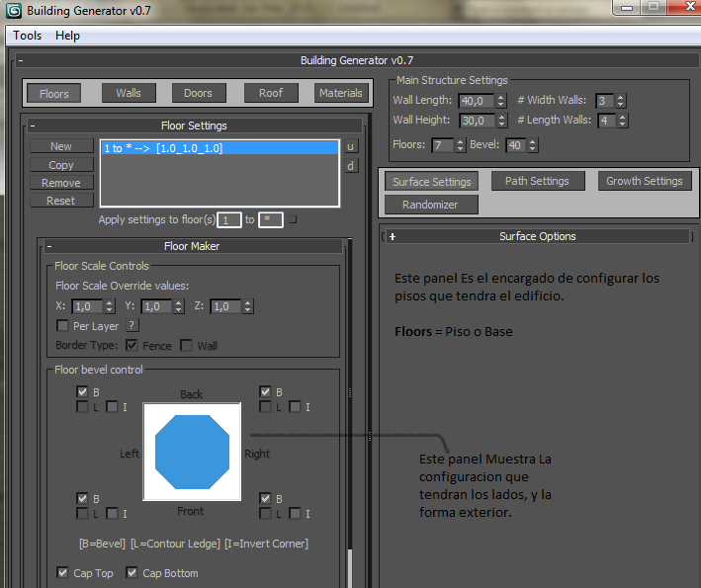
Task: Toggle the Cap Top checkbox
Action: [63, 573]
